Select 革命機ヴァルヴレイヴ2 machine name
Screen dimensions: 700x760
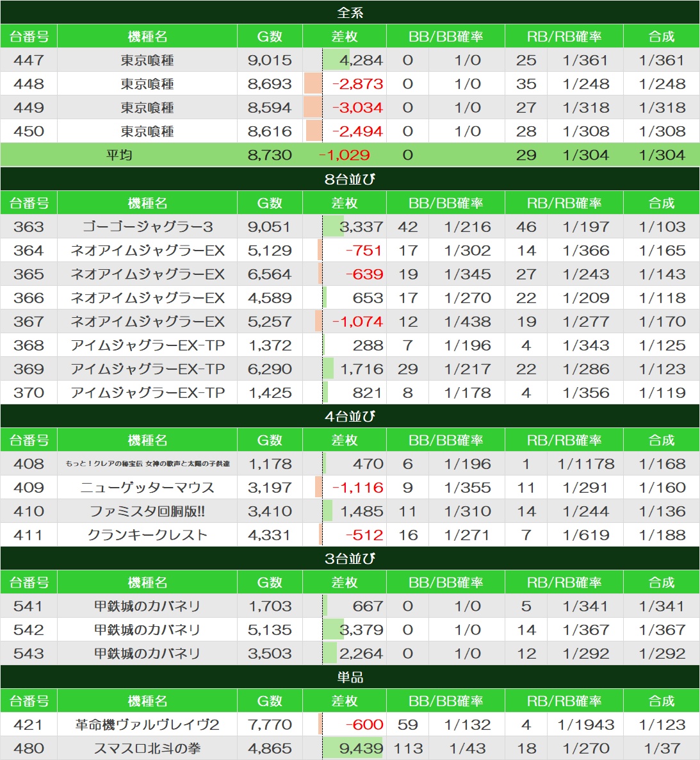(x=147, y=725)
